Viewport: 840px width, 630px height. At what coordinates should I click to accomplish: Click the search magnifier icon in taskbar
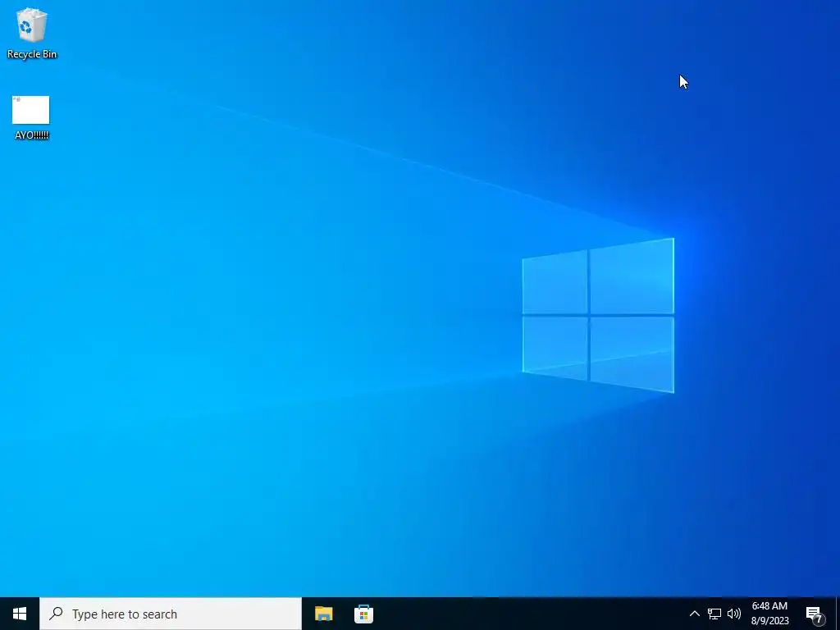[x=56, y=614]
